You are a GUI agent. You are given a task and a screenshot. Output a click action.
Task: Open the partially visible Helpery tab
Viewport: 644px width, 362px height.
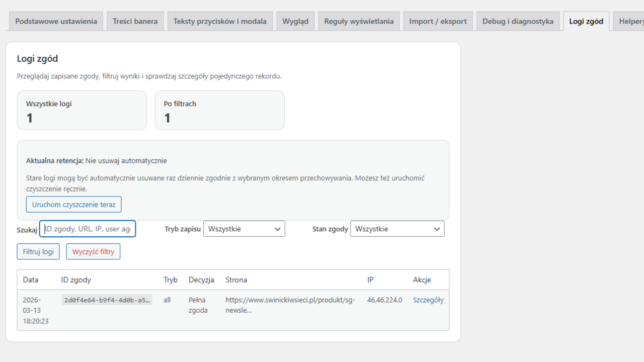pyautogui.click(x=630, y=21)
